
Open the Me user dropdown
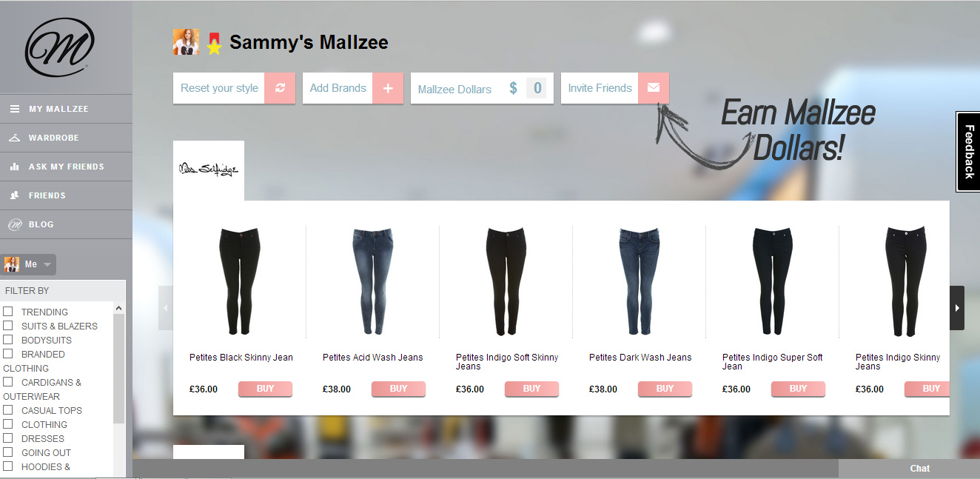click(29, 264)
